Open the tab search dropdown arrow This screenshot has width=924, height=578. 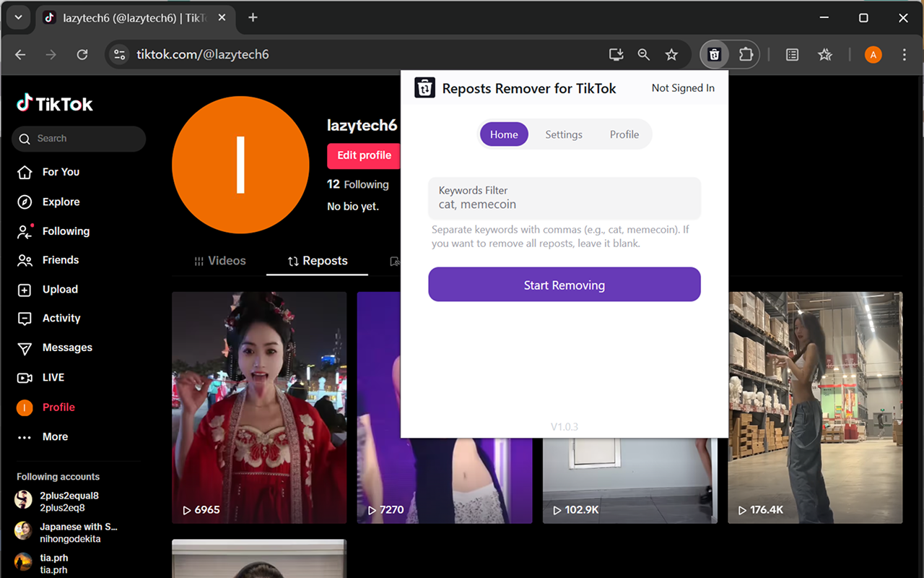tap(18, 17)
